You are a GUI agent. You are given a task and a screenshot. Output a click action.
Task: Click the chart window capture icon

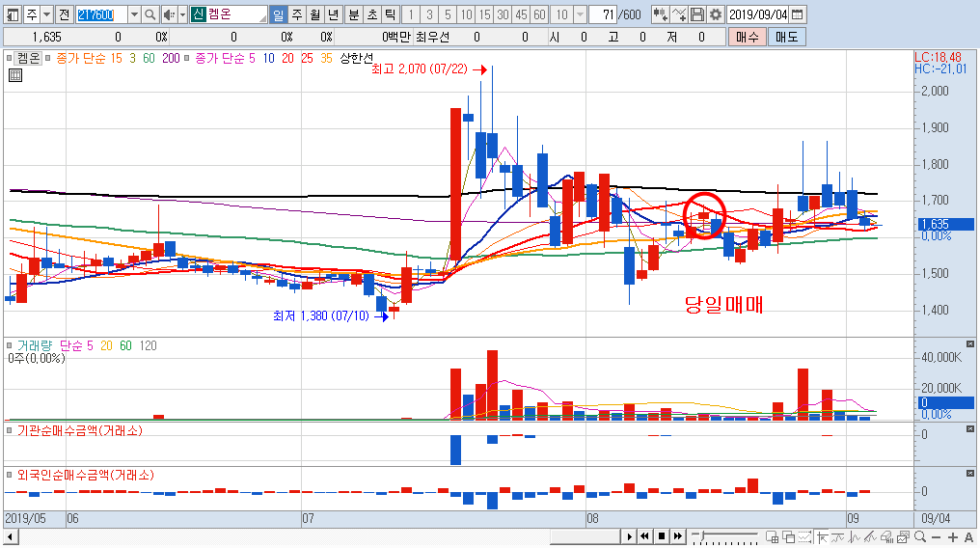click(903, 536)
